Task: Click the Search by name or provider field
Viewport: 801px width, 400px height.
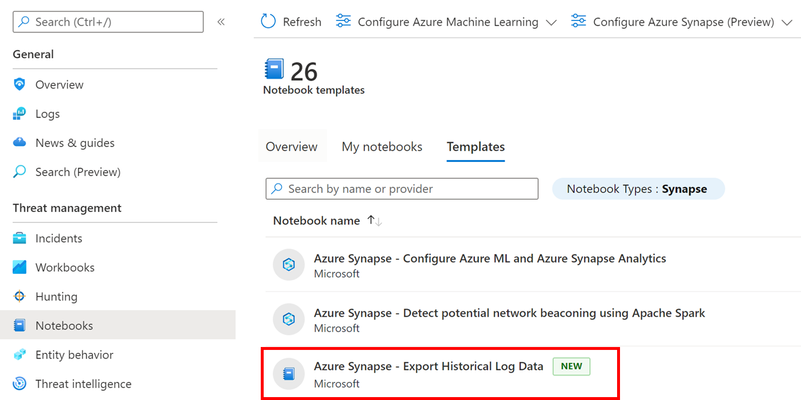Action: coord(402,189)
